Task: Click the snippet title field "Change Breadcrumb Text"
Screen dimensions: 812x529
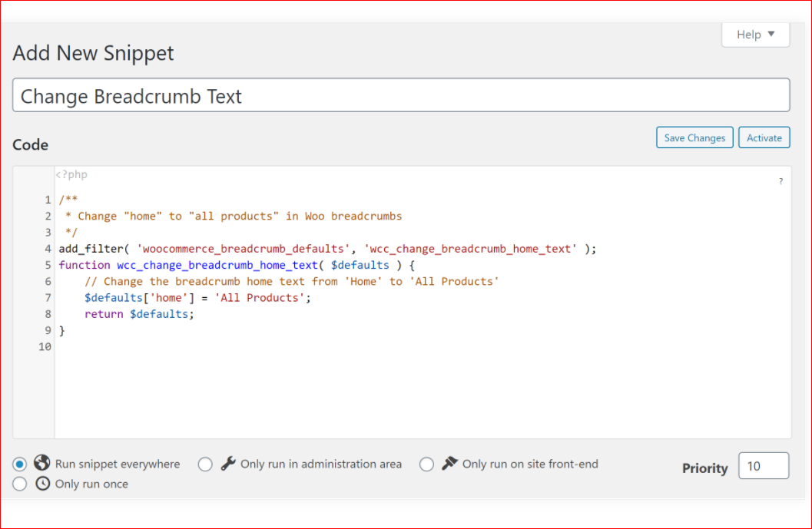Action: (400, 96)
